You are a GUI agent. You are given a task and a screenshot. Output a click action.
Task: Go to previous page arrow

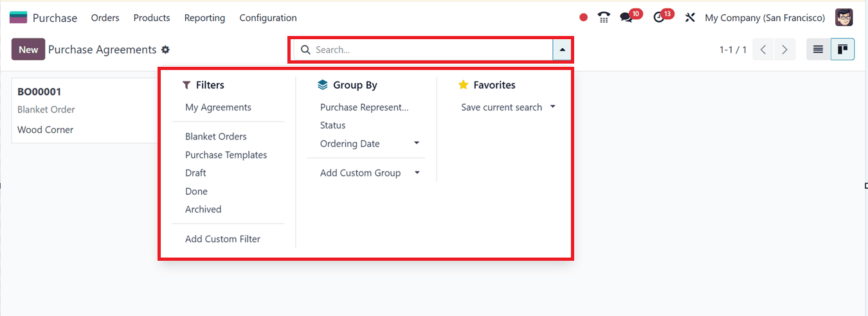763,49
